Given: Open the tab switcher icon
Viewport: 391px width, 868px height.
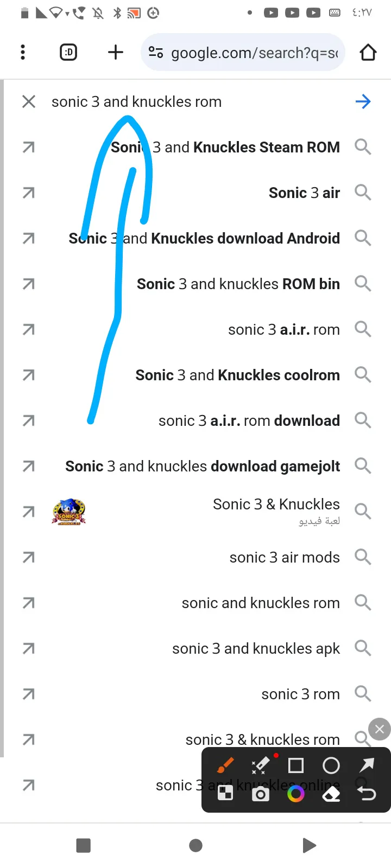Looking at the screenshot, I should (x=68, y=52).
